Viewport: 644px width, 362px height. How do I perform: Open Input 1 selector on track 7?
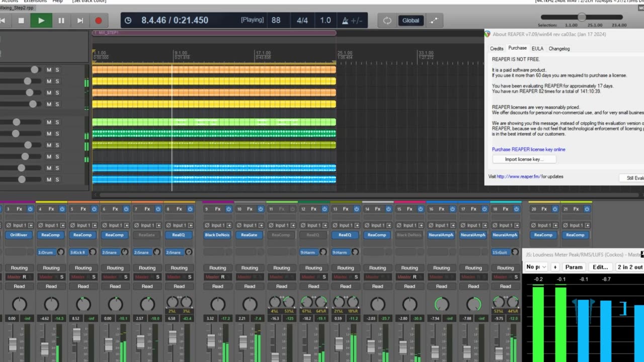pos(147,225)
